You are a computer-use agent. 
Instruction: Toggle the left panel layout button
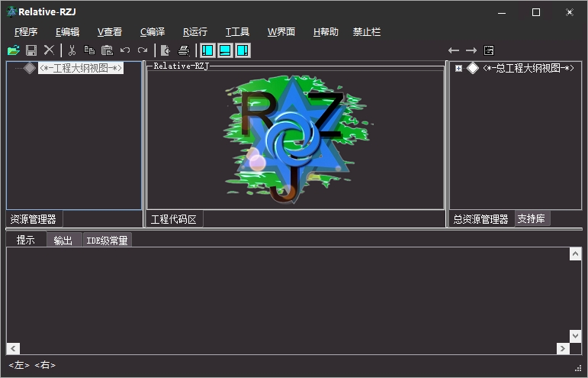(x=207, y=50)
